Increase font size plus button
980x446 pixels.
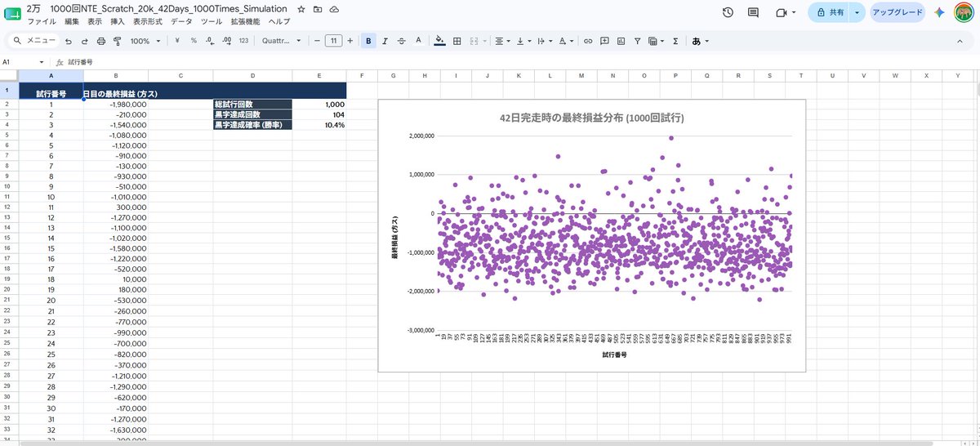[x=350, y=40]
